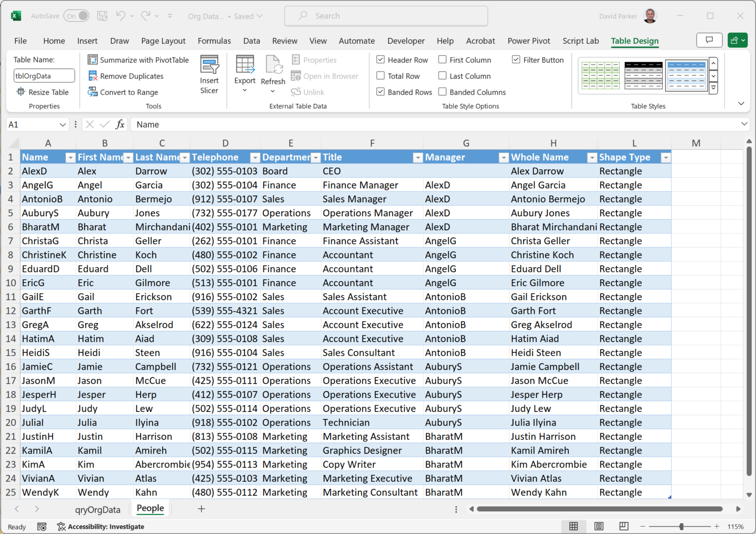Open the qryOrgData sheet tab
Image resolution: width=756 pixels, height=534 pixels.
point(97,509)
